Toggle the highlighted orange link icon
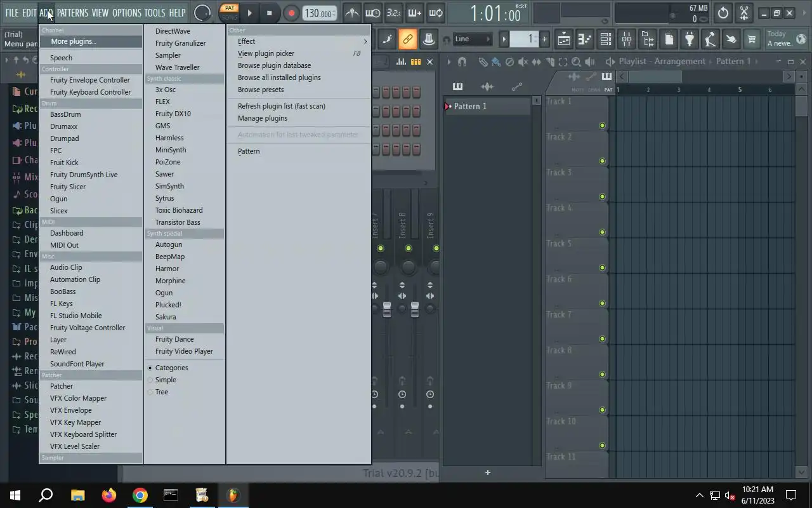 (407, 39)
